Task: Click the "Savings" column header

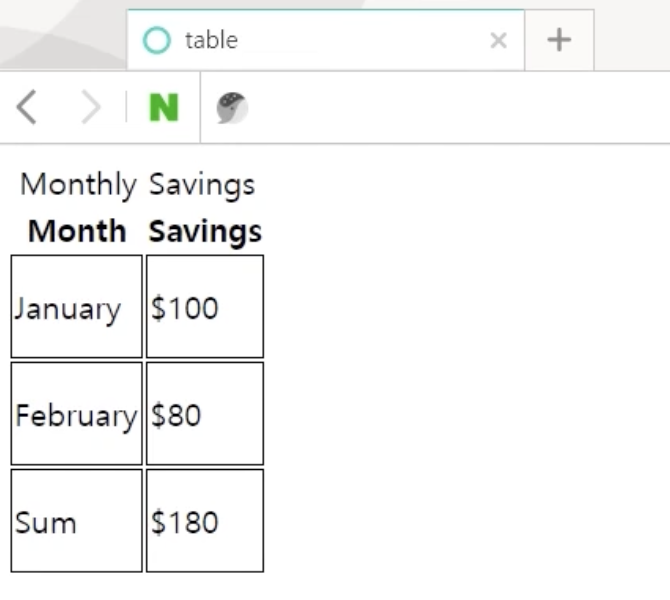Action: click(x=205, y=231)
